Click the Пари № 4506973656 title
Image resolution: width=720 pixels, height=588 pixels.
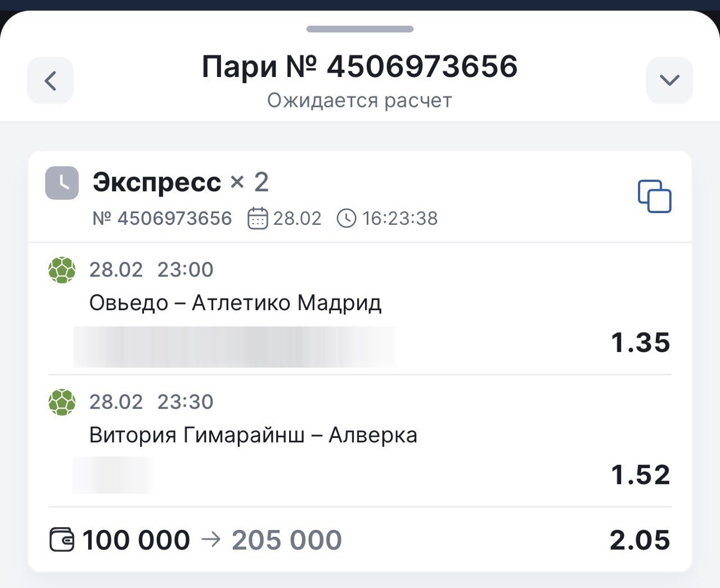(359, 66)
